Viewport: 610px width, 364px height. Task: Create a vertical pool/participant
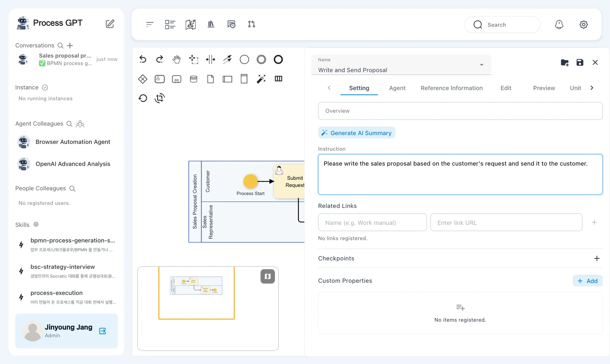244,79
